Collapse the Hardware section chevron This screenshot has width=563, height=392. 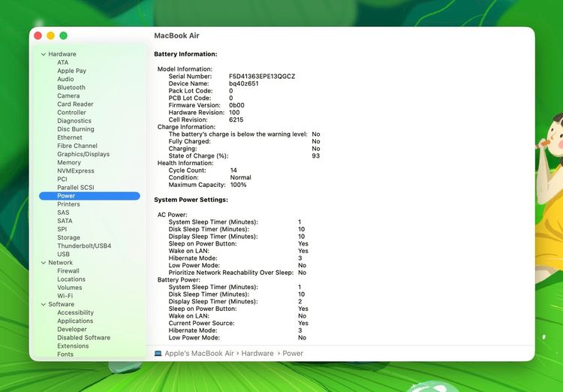pyautogui.click(x=44, y=54)
